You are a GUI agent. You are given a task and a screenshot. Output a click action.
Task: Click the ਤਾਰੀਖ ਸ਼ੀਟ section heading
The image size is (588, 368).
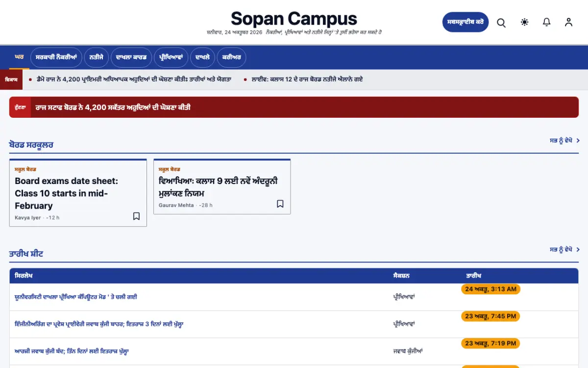point(26,254)
